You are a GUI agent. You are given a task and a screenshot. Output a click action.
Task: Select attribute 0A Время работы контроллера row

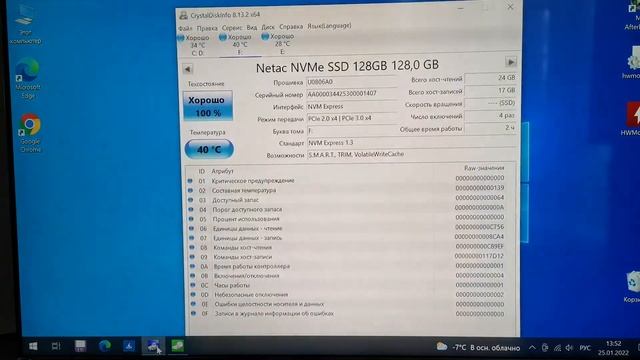click(347, 266)
